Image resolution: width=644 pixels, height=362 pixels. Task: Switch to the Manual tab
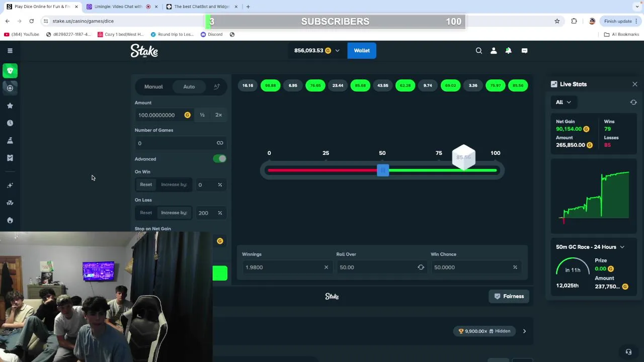(153, 86)
